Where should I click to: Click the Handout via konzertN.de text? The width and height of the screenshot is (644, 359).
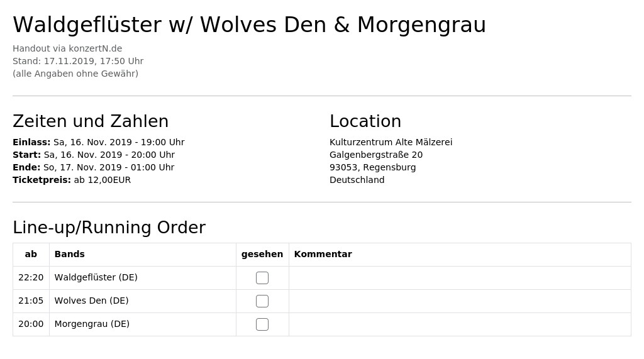pyautogui.click(x=67, y=48)
